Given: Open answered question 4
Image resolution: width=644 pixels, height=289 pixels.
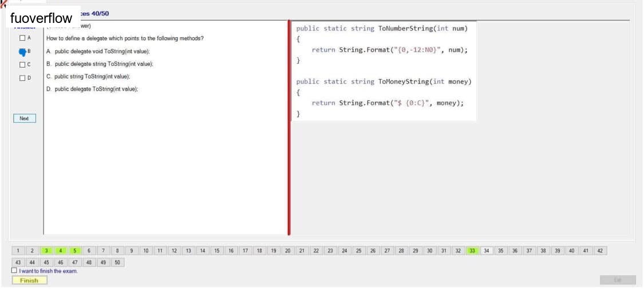Looking at the screenshot, I should point(61,251).
